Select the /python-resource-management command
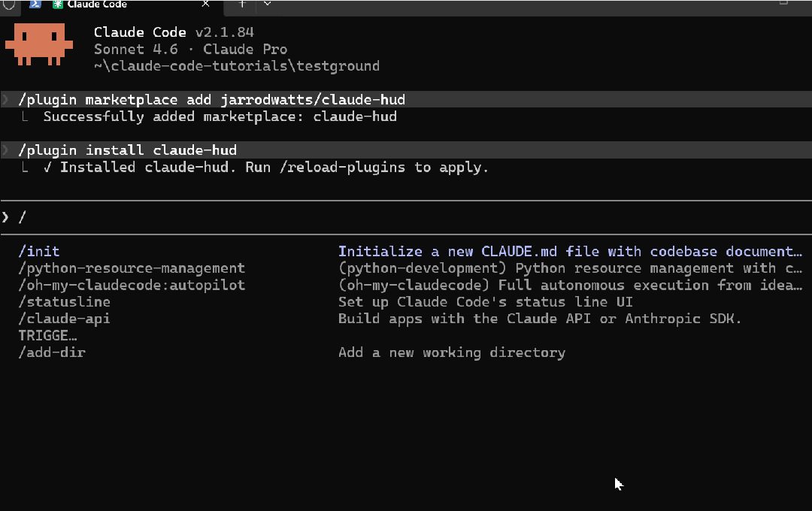The image size is (812, 511). [132, 268]
